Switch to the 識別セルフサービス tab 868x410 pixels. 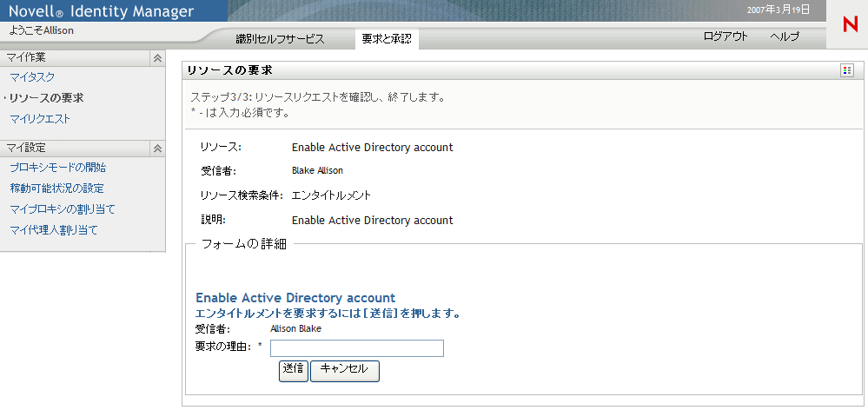tap(280, 39)
